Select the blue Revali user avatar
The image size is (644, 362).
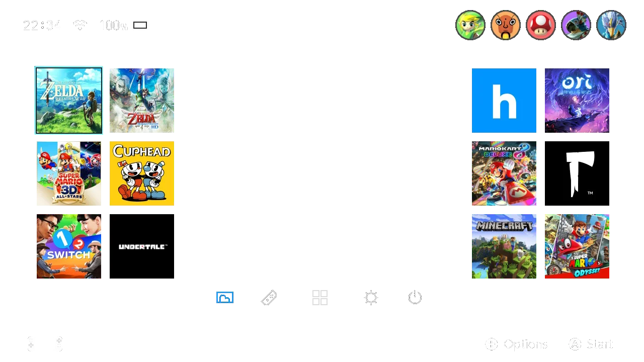[611, 25]
